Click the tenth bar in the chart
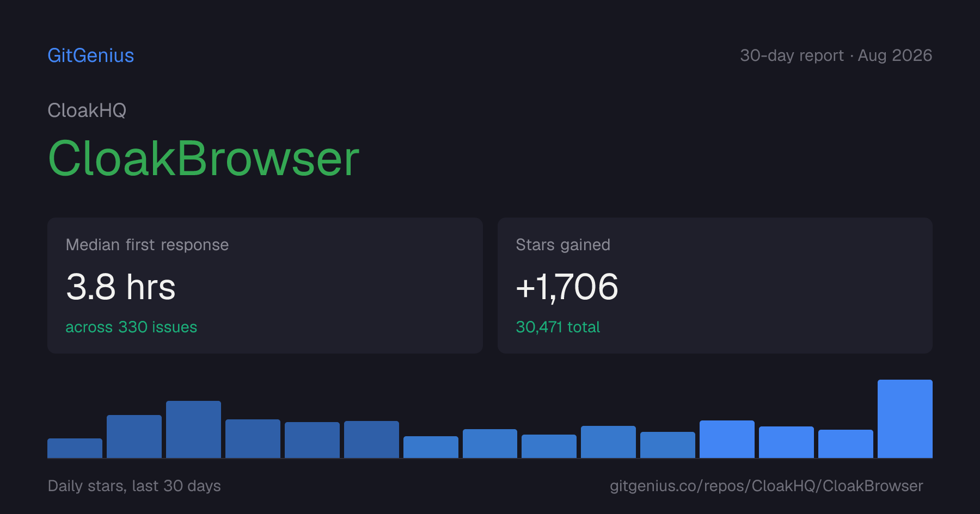The height and width of the screenshot is (514, 980). pyautogui.click(x=608, y=442)
